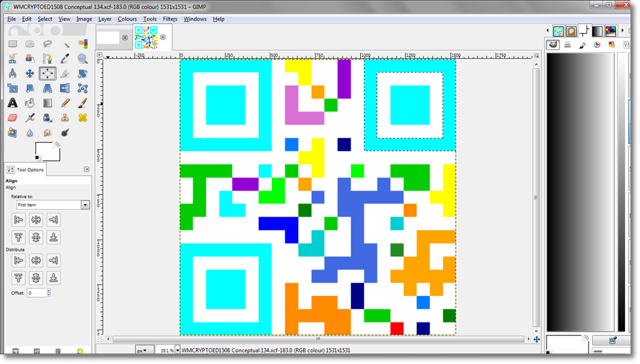
Task: Close the QR code image tab
Action: (x=163, y=37)
